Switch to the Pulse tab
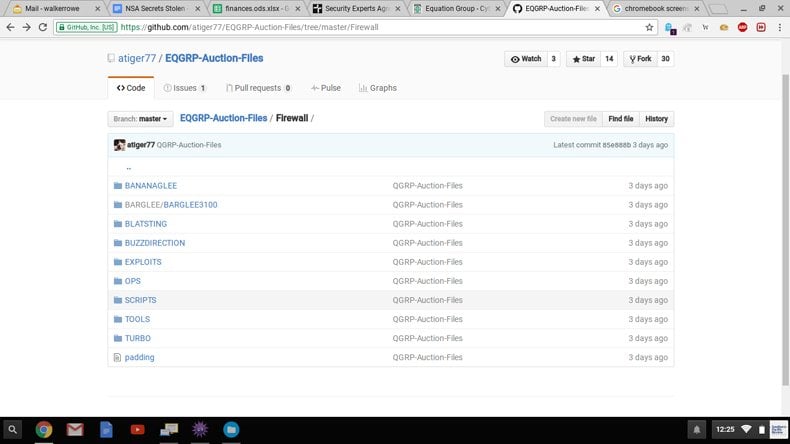Image resolution: width=790 pixels, height=444 pixels. pyautogui.click(x=325, y=88)
